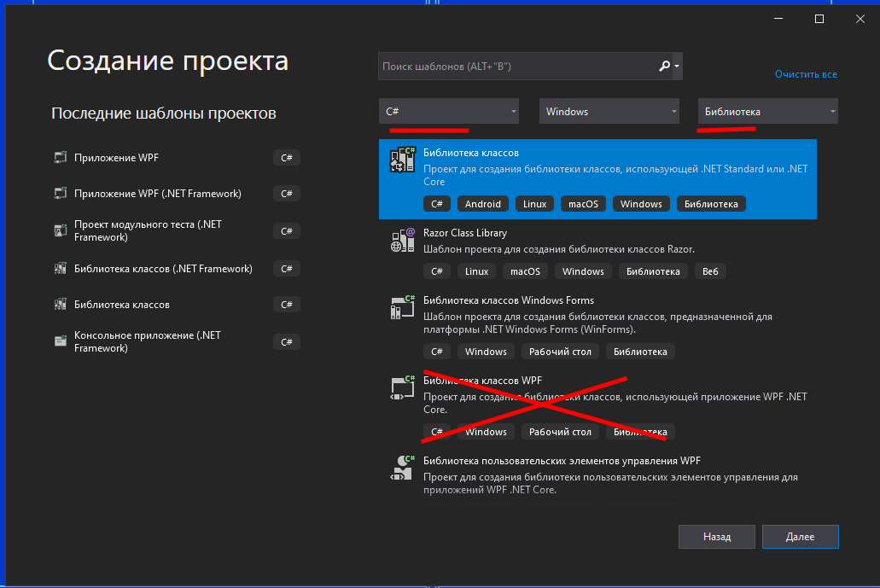Select recent template Приложение WPF (.NET Framework)
This screenshot has width=880, height=588.
coord(157,194)
